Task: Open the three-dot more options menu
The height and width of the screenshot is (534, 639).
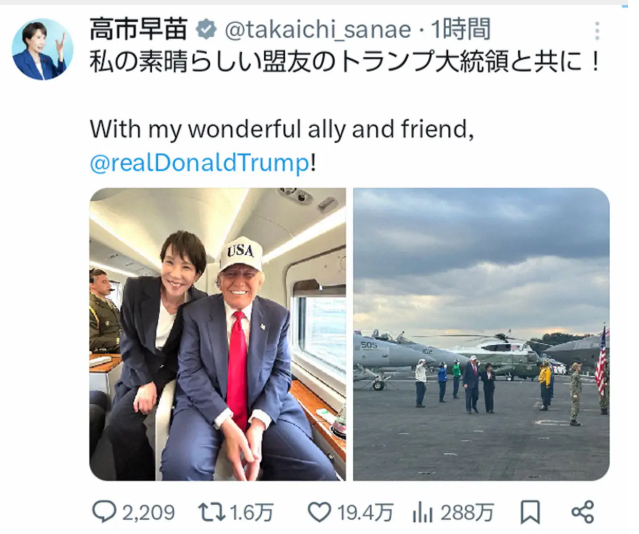Action: [597, 31]
